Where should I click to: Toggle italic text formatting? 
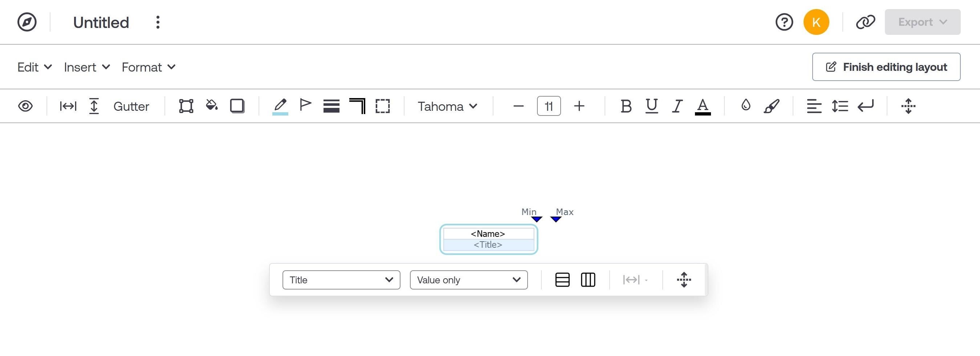click(677, 106)
